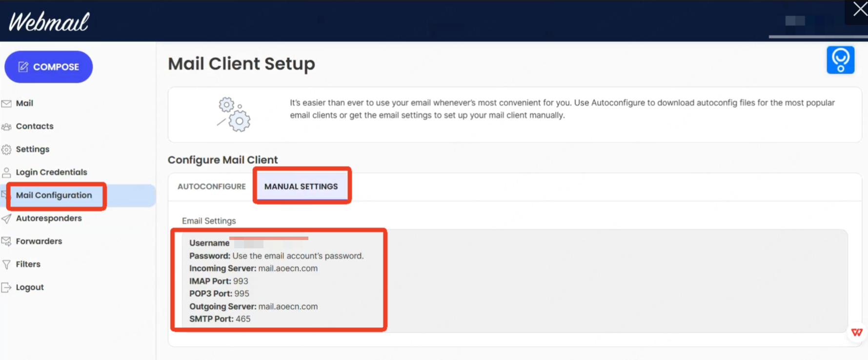This screenshot has height=360, width=868.
Task: Click the Login Credentials person icon
Action: (x=6, y=173)
